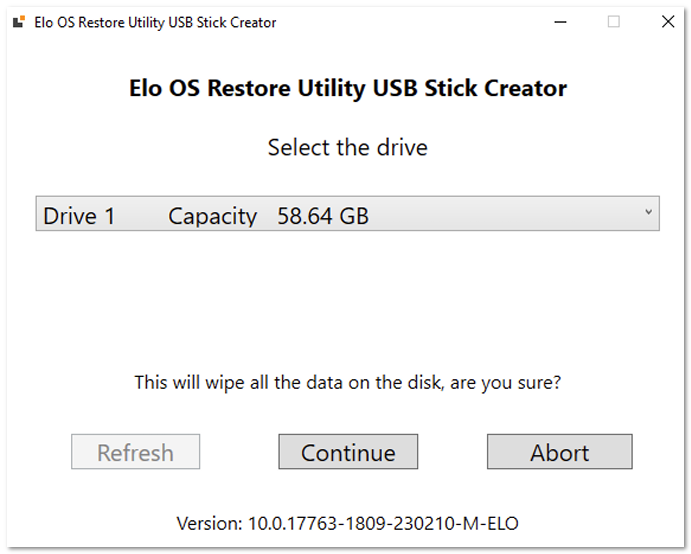This screenshot has width=691, height=554.
Task: Click blank title bar space beside window title
Action: coord(410,22)
